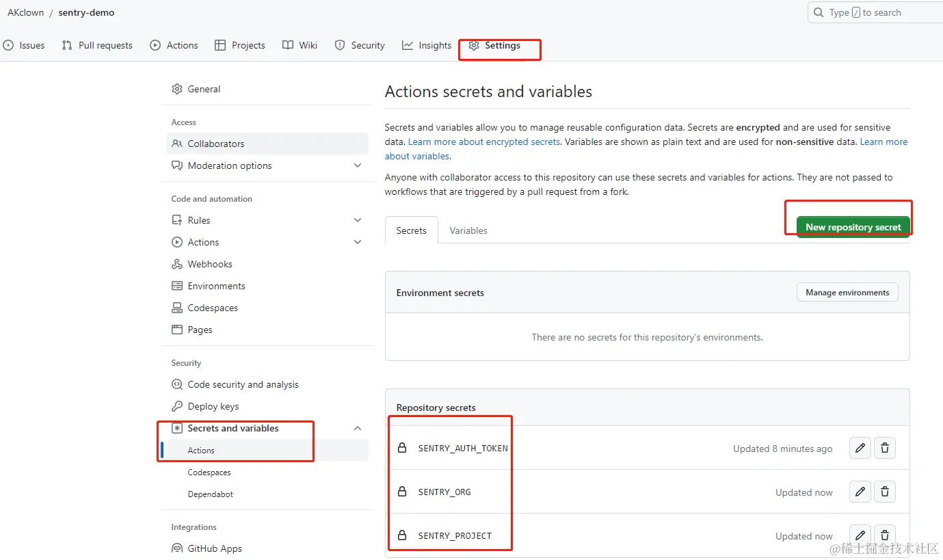Expand the Actions sidebar section chevron

pyautogui.click(x=358, y=242)
